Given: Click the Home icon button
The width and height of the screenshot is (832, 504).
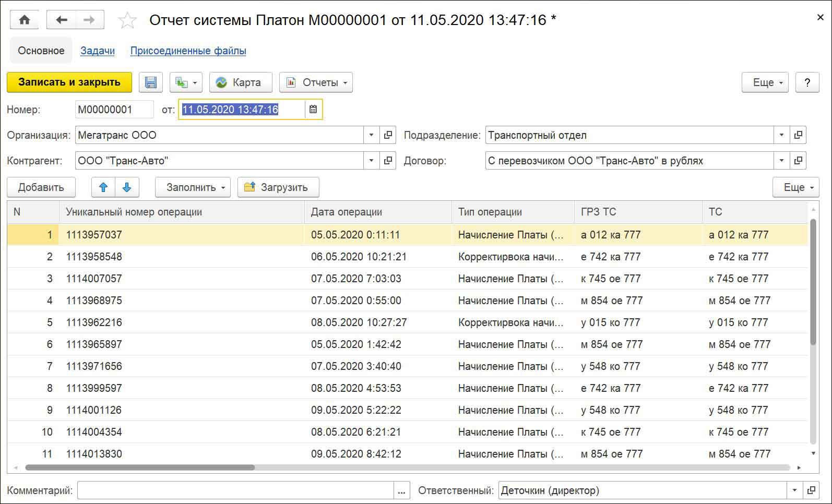Looking at the screenshot, I should 24,20.
